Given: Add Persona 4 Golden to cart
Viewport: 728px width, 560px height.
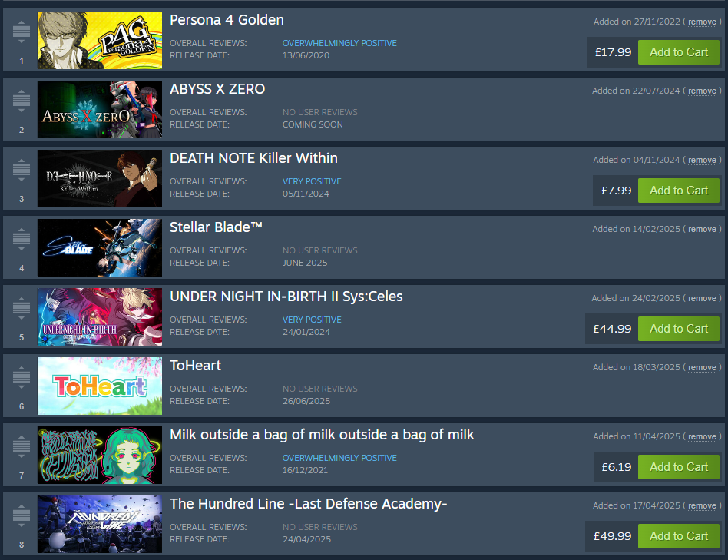Looking at the screenshot, I should 678,52.
